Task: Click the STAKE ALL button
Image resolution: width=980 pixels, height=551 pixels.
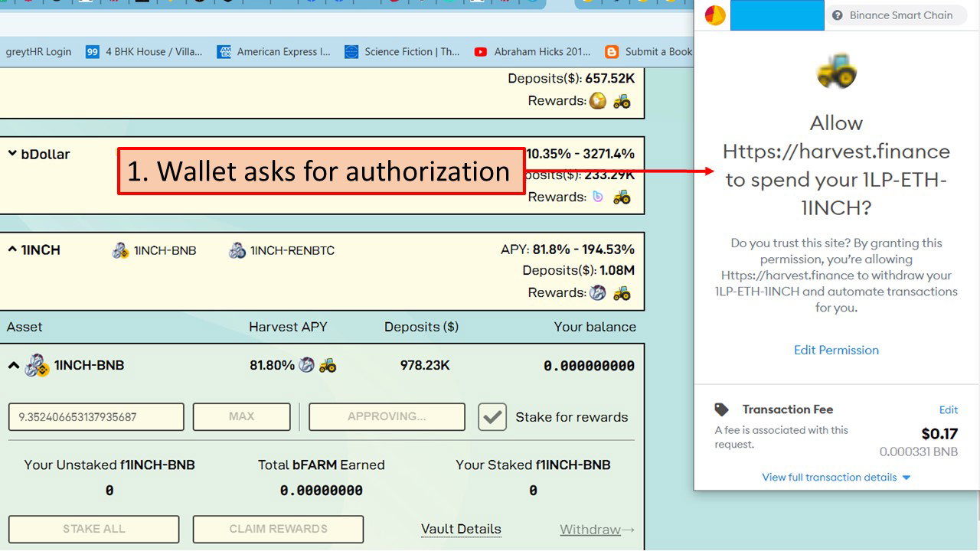Action: (x=93, y=529)
